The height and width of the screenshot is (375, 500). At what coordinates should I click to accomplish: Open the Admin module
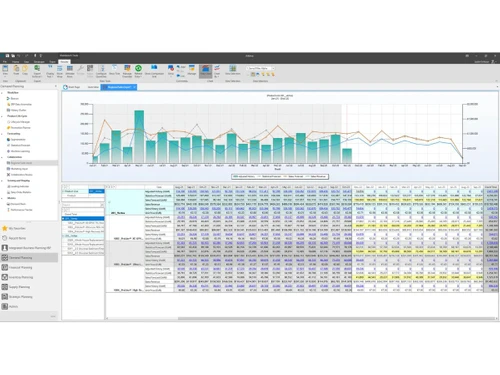(x=10, y=306)
